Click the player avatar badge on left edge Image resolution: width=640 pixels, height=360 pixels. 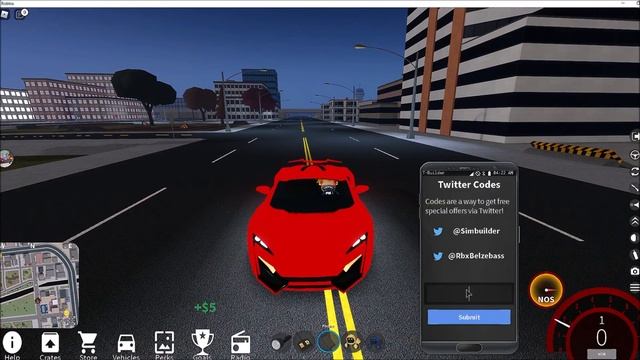6,158
